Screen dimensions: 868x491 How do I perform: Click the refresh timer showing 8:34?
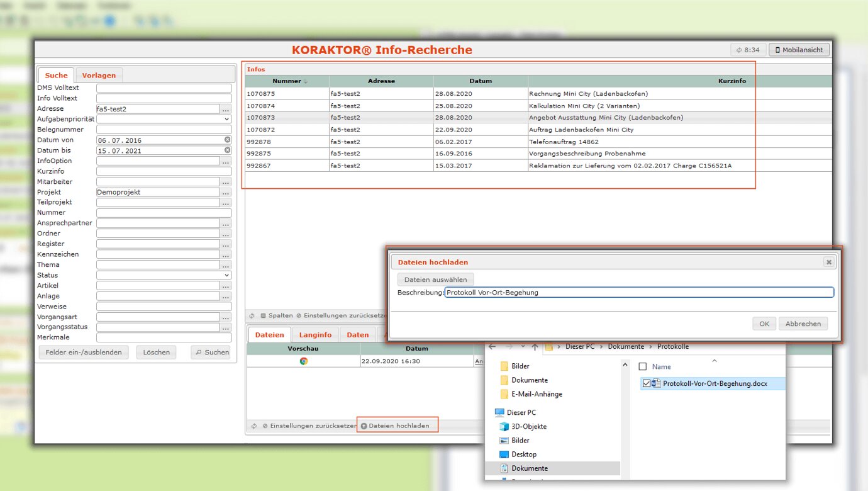tap(747, 50)
